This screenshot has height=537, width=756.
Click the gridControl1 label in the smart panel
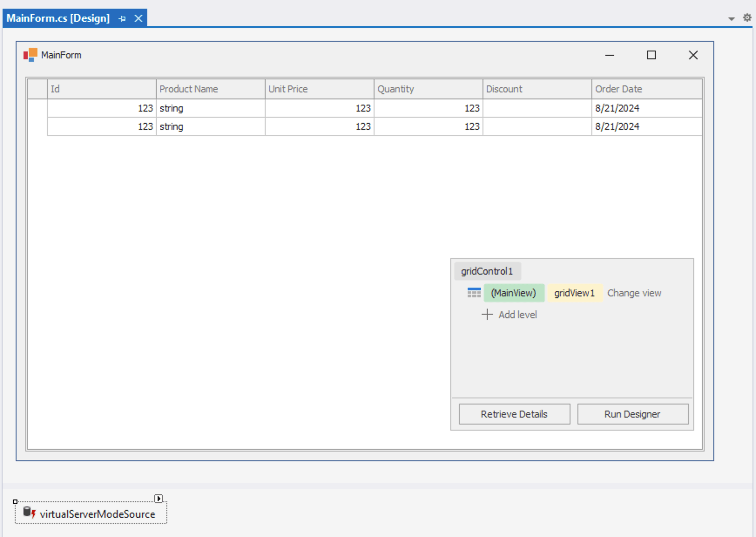487,271
